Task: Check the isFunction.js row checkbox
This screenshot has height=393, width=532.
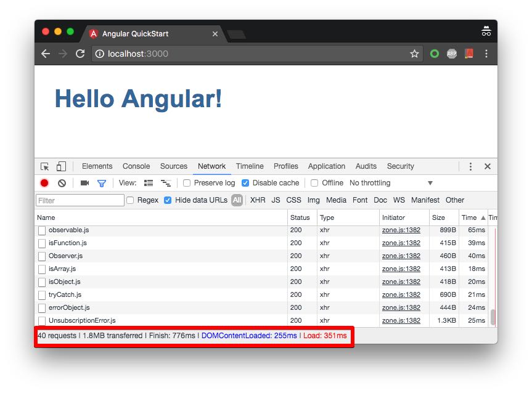Action: [x=42, y=243]
